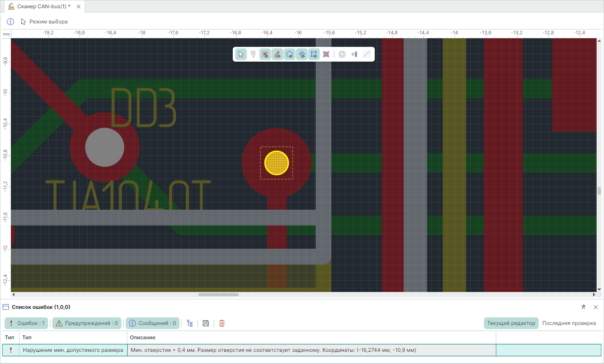Click the camera aperture icon

click(342, 54)
